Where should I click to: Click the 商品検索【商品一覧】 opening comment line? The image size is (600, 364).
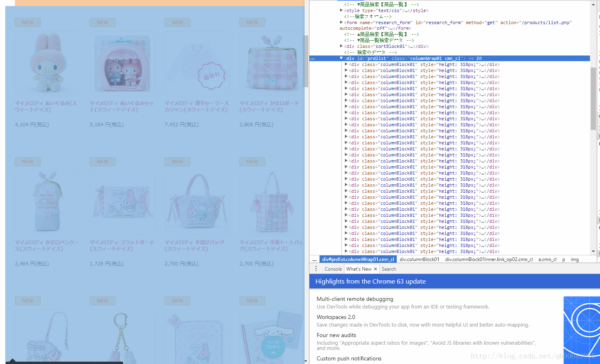(381, 4)
